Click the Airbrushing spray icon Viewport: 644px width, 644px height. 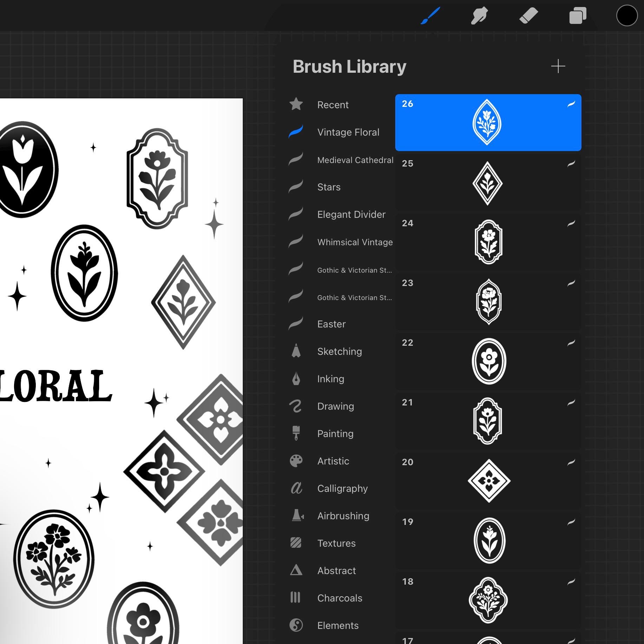pyautogui.click(x=297, y=515)
